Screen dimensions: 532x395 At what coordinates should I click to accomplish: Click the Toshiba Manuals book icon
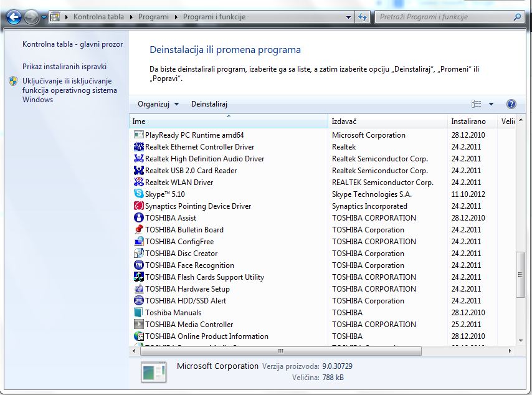(x=138, y=312)
